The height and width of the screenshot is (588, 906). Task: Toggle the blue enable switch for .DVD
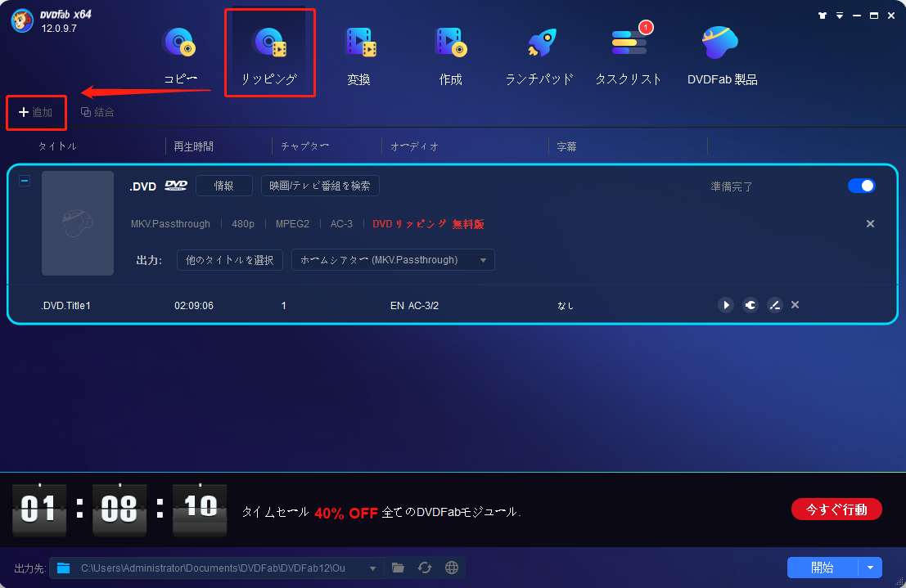862,186
